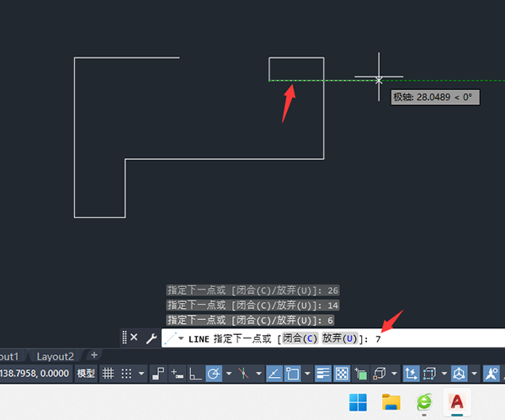Click the AutoCAD taskbar icon
This screenshot has width=505, height=420.
[457, 401]
